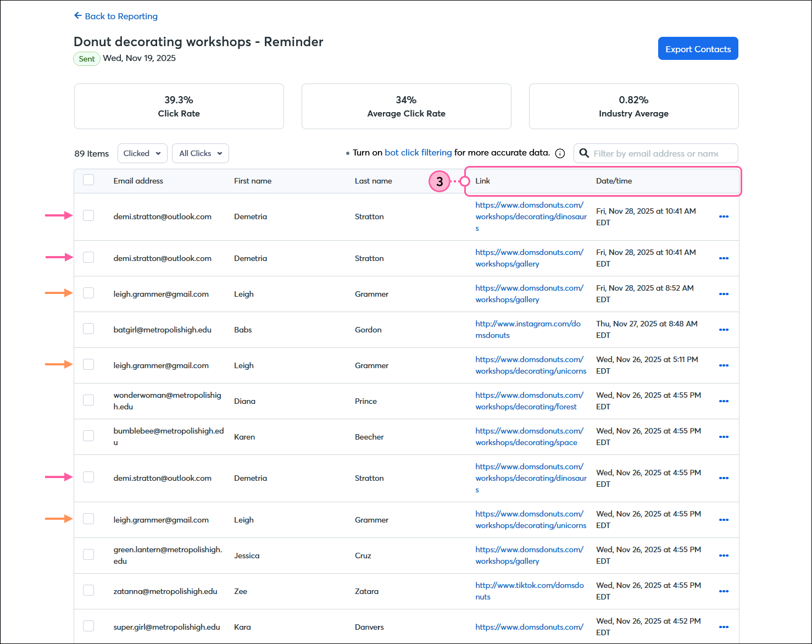Open the ellipsis actions icon on Diana Prince's row

click(x=724, y=401)
